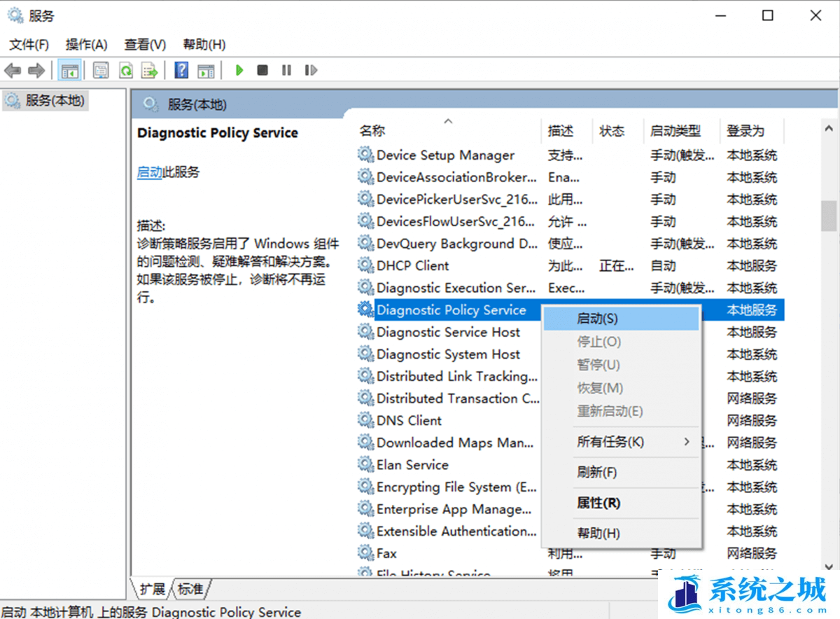Open the 查看(V) menu

click(x=145, y=45)
